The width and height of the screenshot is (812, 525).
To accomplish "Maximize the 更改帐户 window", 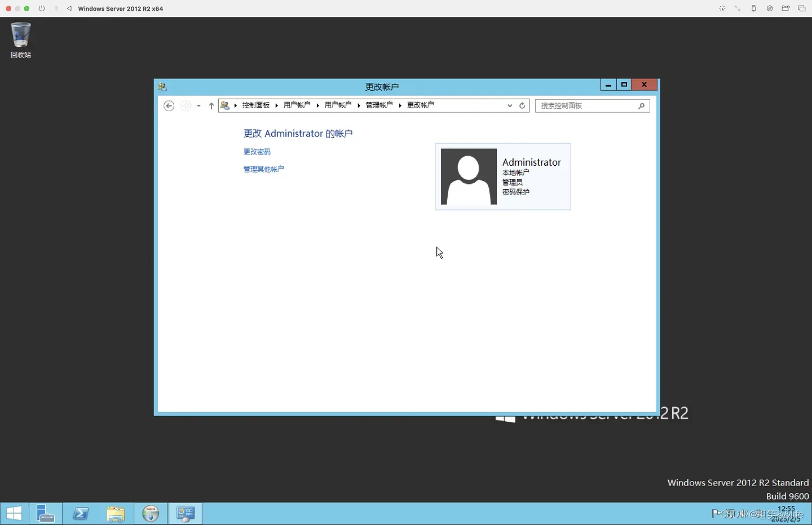I will (x=624, y=85).
